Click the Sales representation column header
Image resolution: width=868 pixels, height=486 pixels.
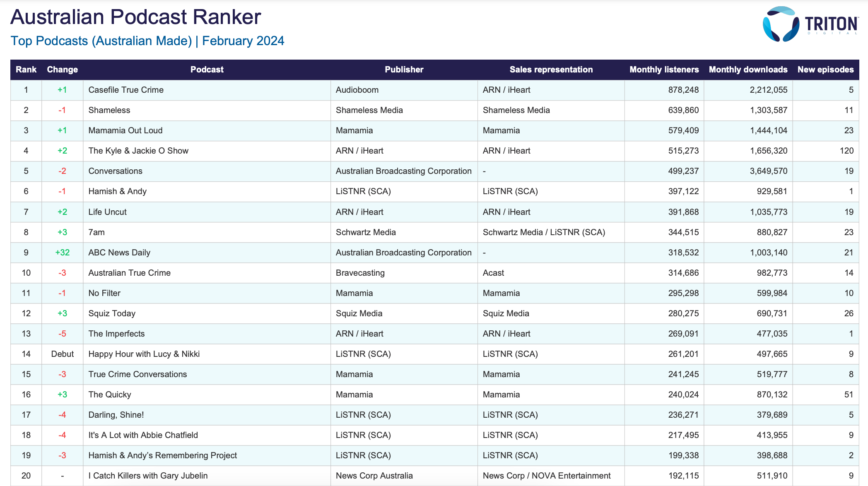coord(551,70)
